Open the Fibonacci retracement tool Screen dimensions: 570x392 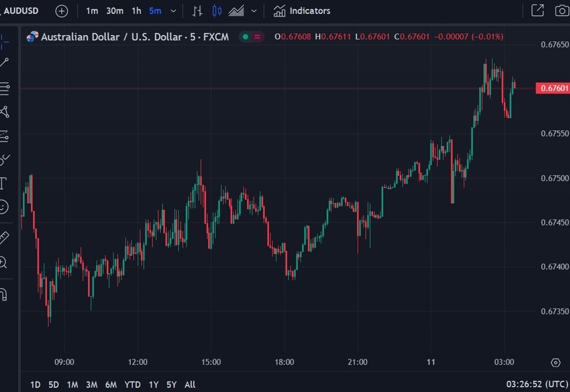click(4, 88)
